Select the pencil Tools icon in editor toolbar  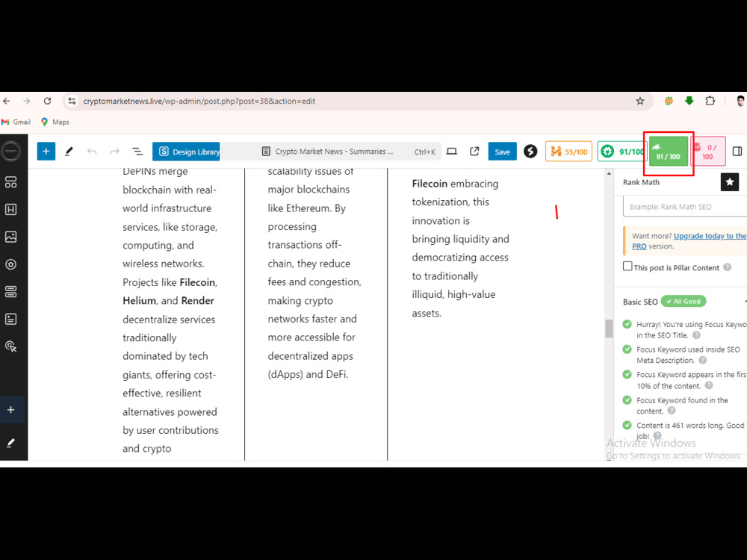pos(69,152)
